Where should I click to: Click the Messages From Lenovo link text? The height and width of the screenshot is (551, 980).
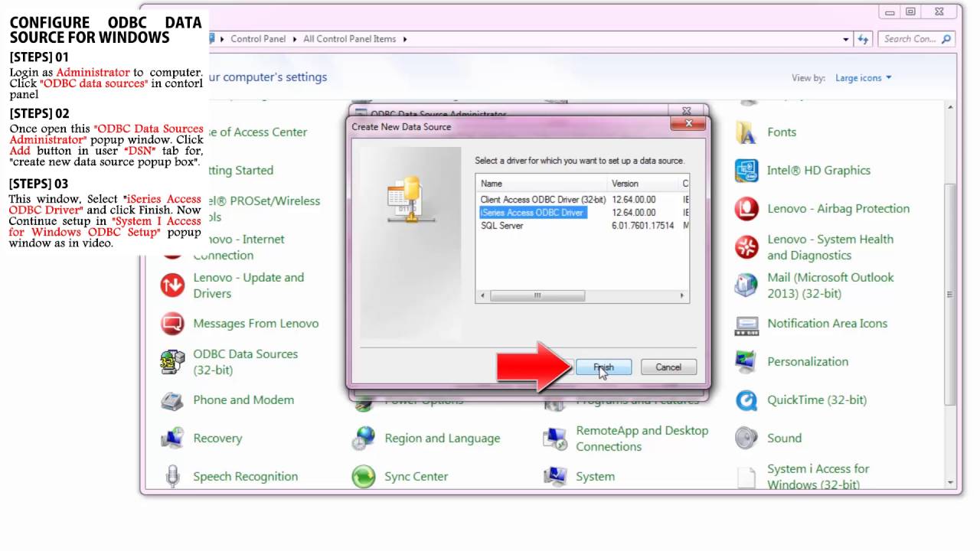tap(256, 324)
